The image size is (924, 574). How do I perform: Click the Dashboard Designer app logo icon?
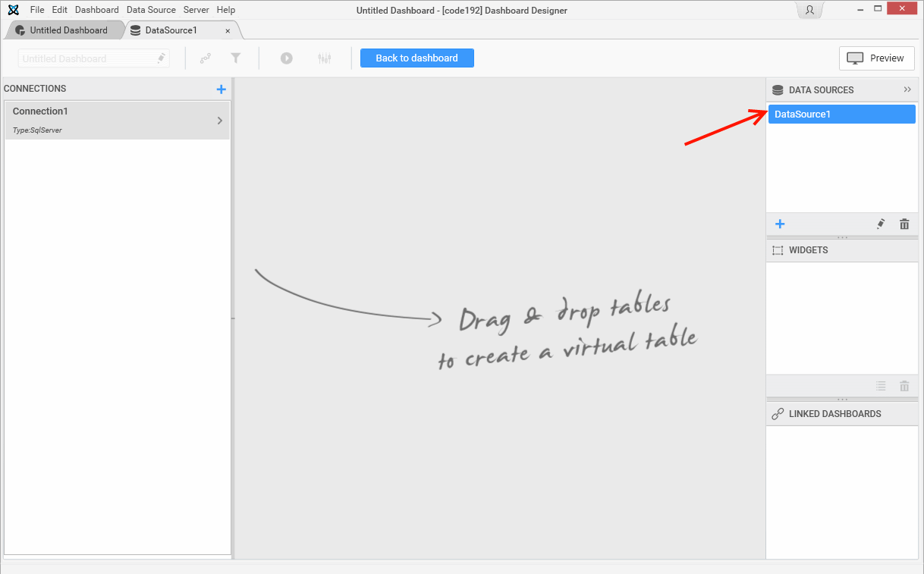(x=13, y=10)
